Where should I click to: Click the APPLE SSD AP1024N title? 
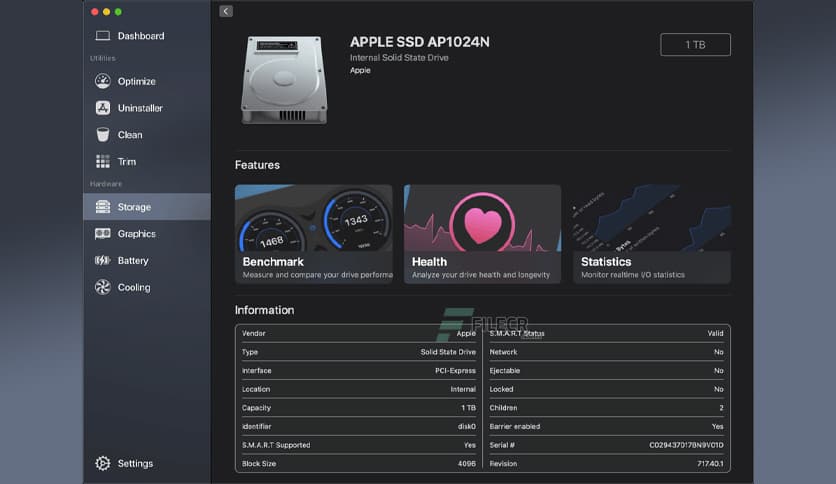click(x=420, y=42)
